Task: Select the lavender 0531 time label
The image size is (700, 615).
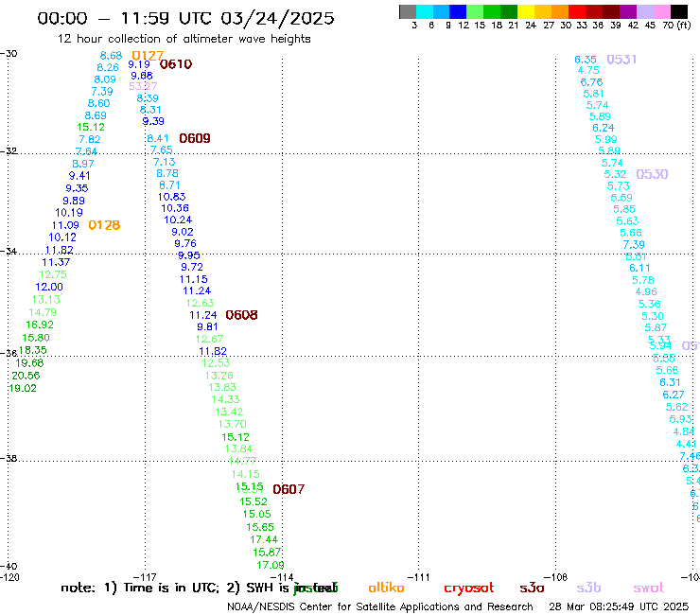Action: coord(621,60)
